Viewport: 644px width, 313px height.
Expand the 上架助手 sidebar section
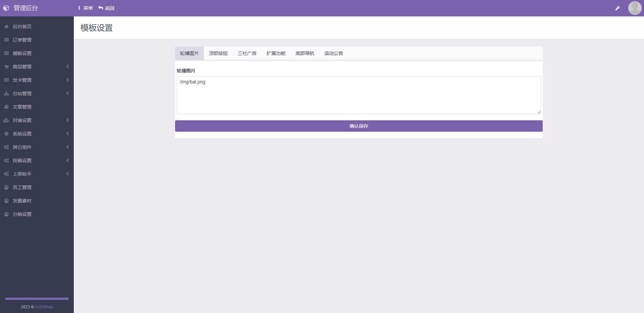pos(37,174)
